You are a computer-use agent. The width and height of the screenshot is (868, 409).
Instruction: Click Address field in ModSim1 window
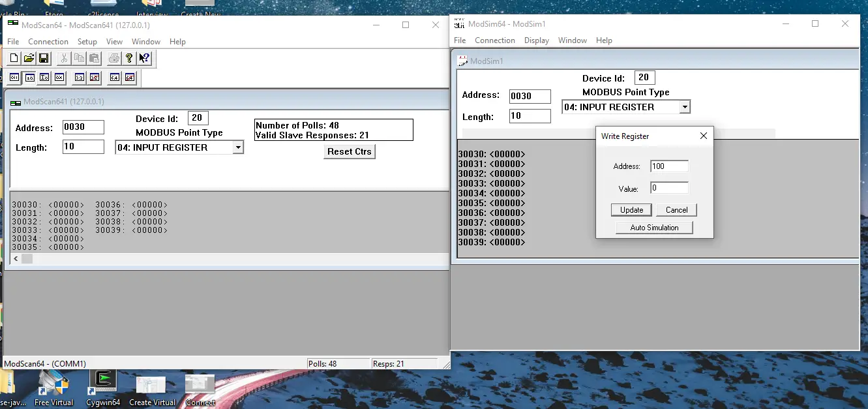coord(530,96)
